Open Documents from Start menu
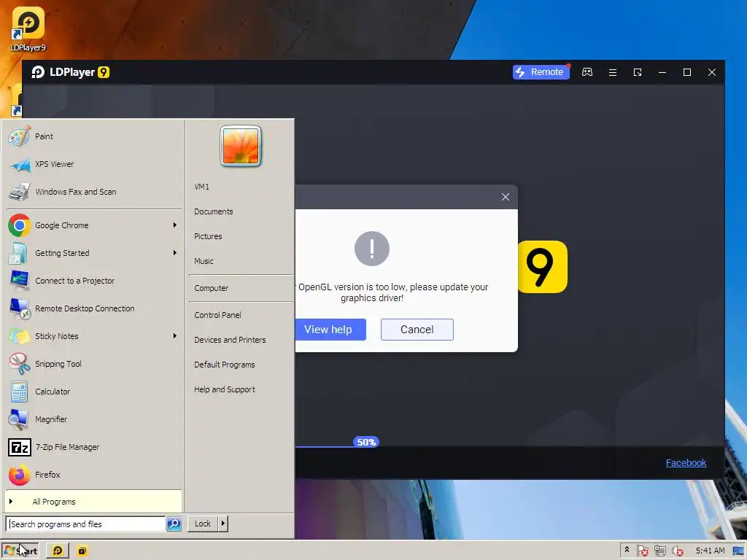 coord(241,211)
